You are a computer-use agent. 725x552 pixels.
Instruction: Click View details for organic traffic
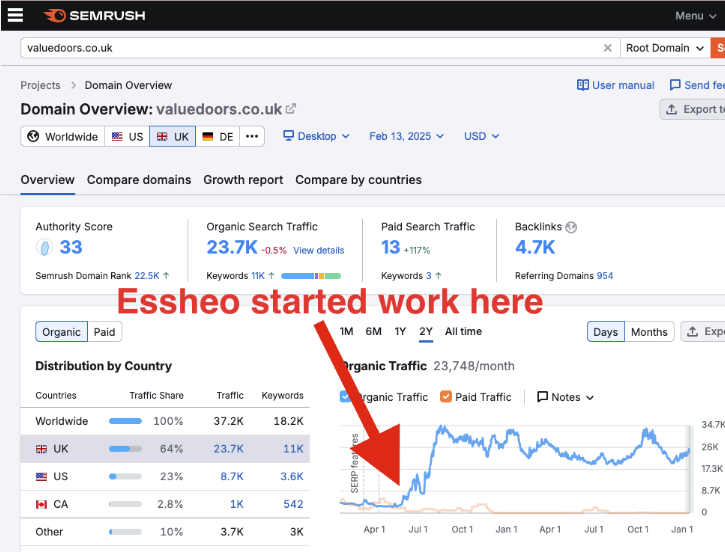(x=319, y=250)
